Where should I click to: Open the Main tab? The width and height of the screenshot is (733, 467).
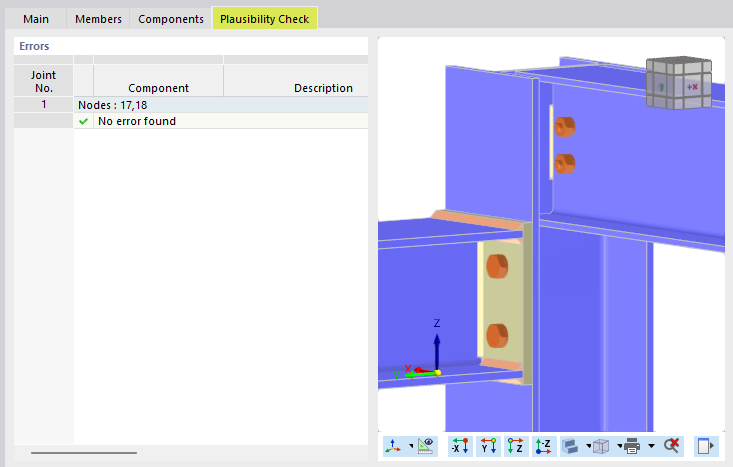pyautogui.click(x=36, y=19)
